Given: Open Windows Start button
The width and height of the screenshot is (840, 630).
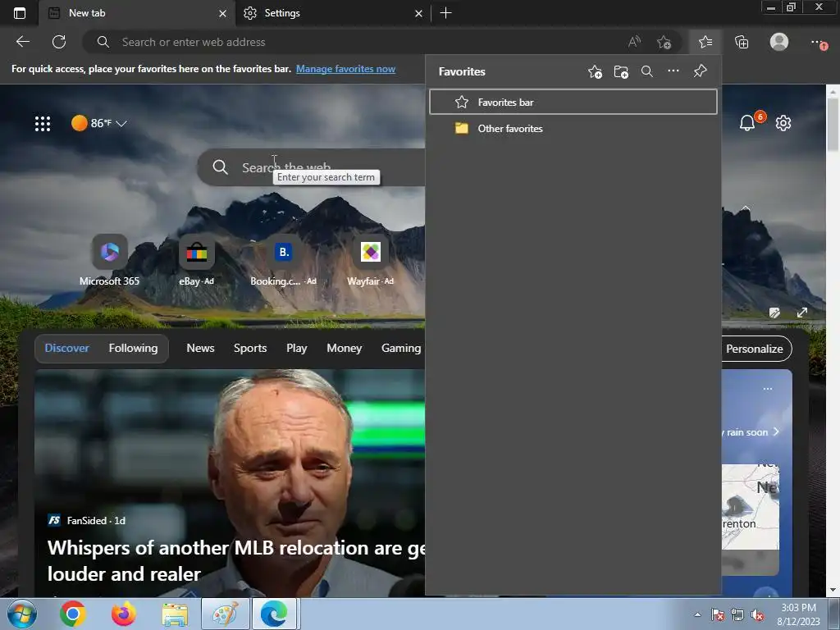Looking at the screenshot, I should point(22,614).
